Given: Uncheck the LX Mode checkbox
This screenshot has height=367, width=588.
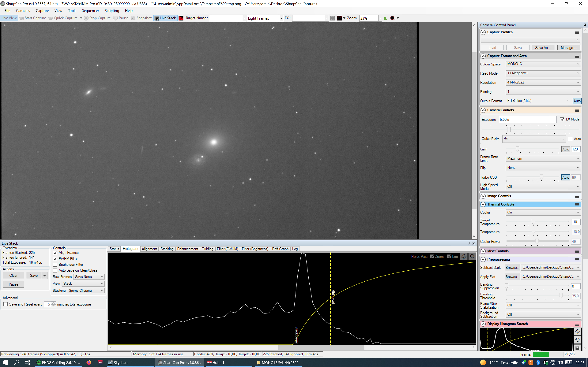Looking at the screenshot, I should [562, 119].
